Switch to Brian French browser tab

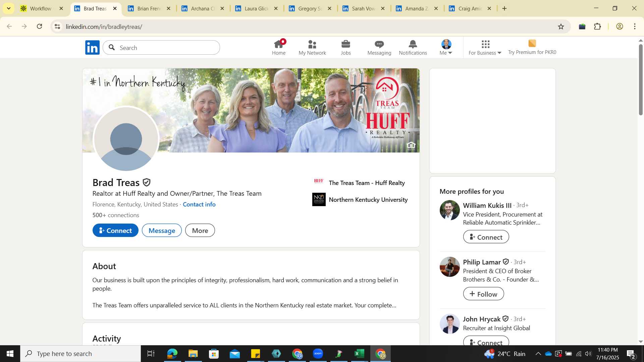tap(149, 8)
